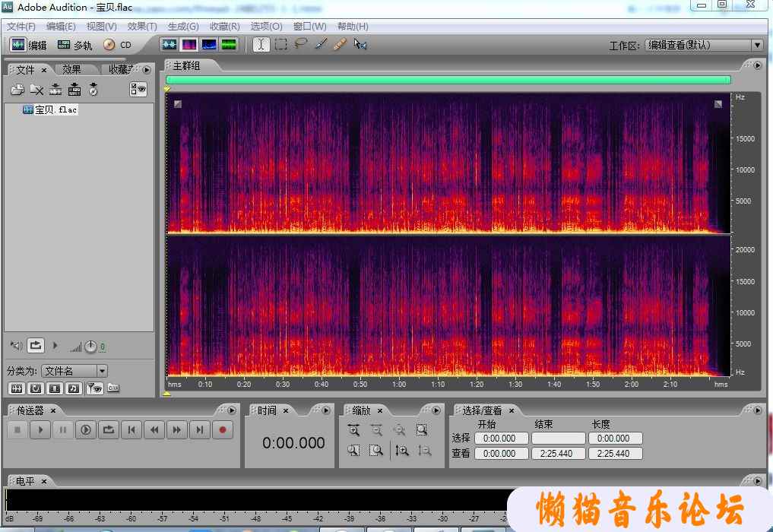773x532 pixels.
Task: Toggle Show Options checkbox-eye button in Files panel
Action: [138, 89]
